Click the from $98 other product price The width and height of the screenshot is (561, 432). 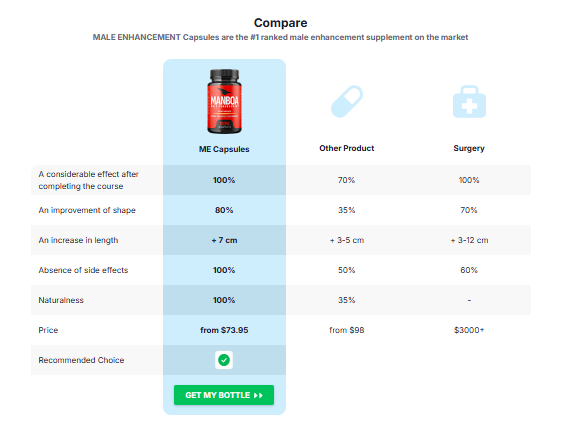(x=347, y=330)
